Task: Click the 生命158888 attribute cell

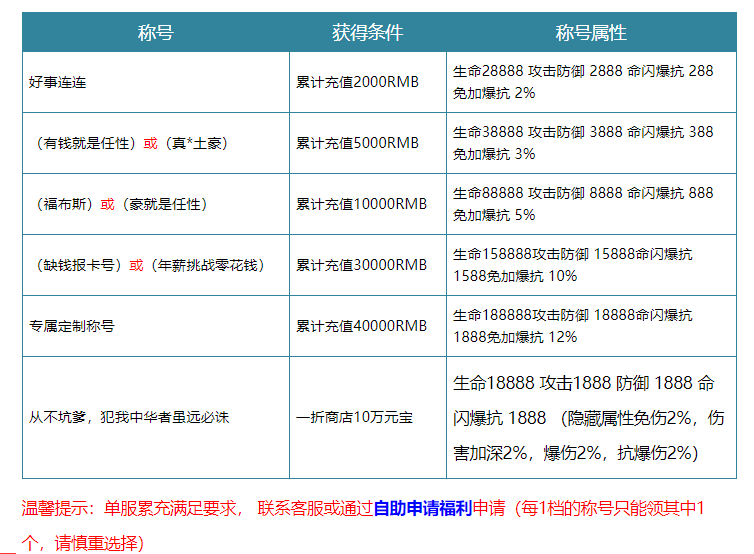Action: 591,265
